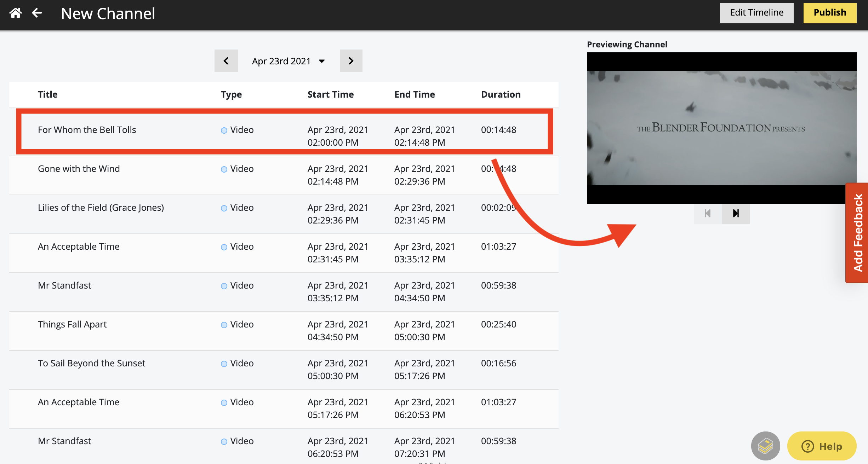The height and width of the screenshot is (464, 868).
Task: Click Video type icon for Things Fall Apart
Action: 224,325
